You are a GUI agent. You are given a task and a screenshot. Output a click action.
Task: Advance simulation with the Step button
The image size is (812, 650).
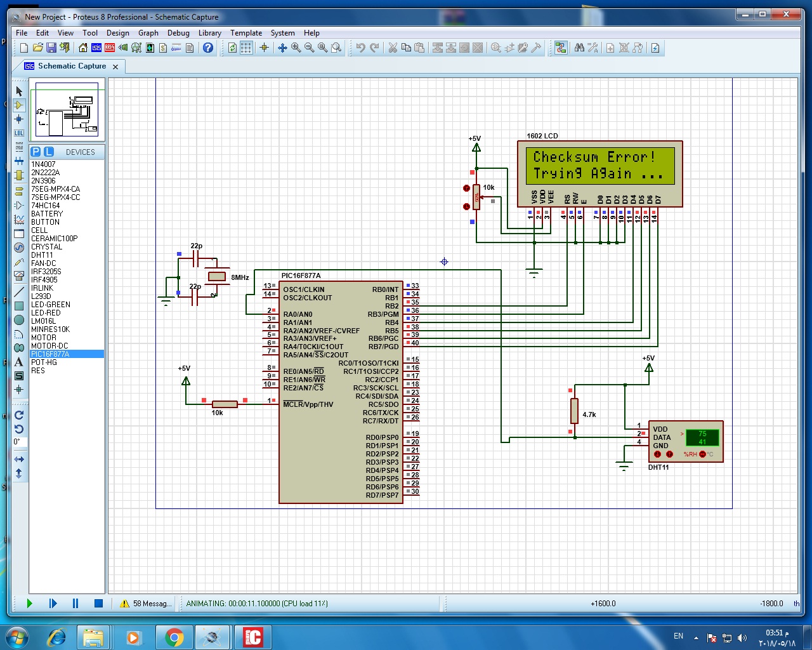coord(53,604)
